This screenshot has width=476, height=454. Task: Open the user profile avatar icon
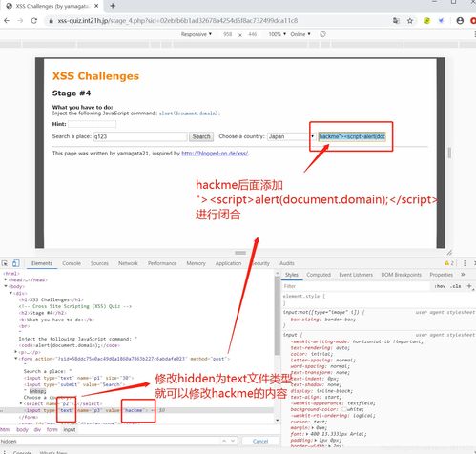pyautogui.click(x=460, y=21)
